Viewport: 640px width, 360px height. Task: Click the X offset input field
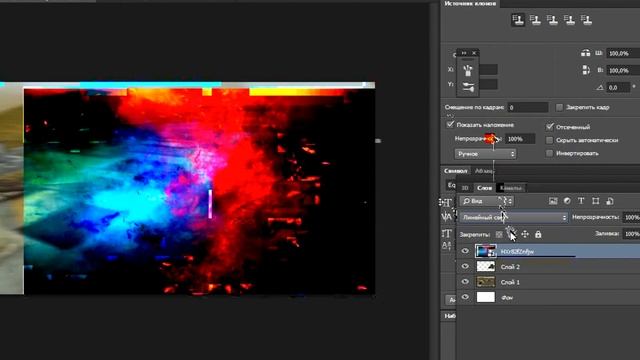point(488,69)
